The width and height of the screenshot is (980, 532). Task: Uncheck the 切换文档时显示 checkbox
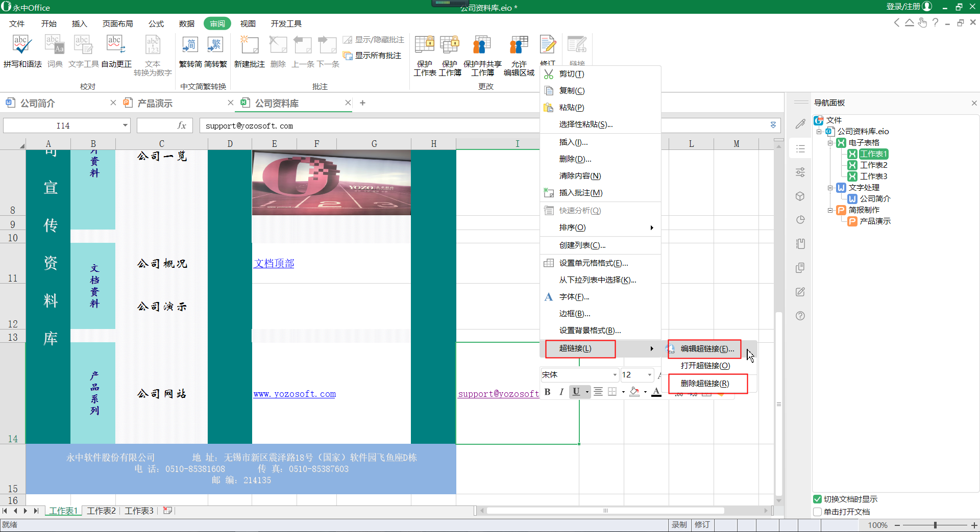pyautogui.click(x=818, y=499)
